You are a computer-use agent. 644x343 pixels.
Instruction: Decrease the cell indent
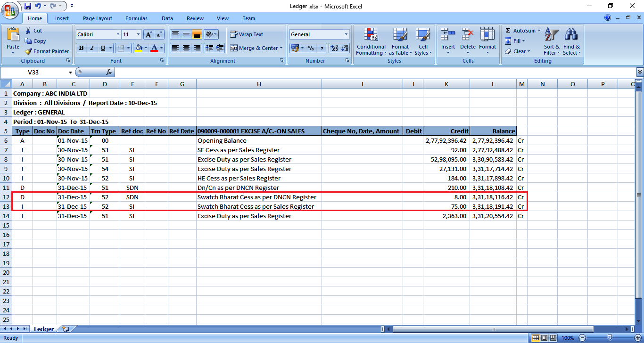pos(209,48)
